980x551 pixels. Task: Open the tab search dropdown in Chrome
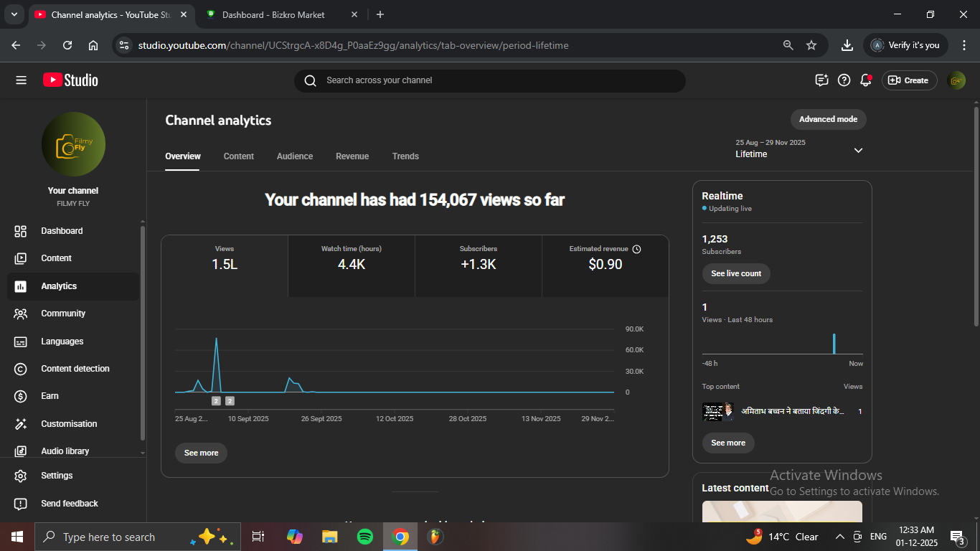[14, 14]
